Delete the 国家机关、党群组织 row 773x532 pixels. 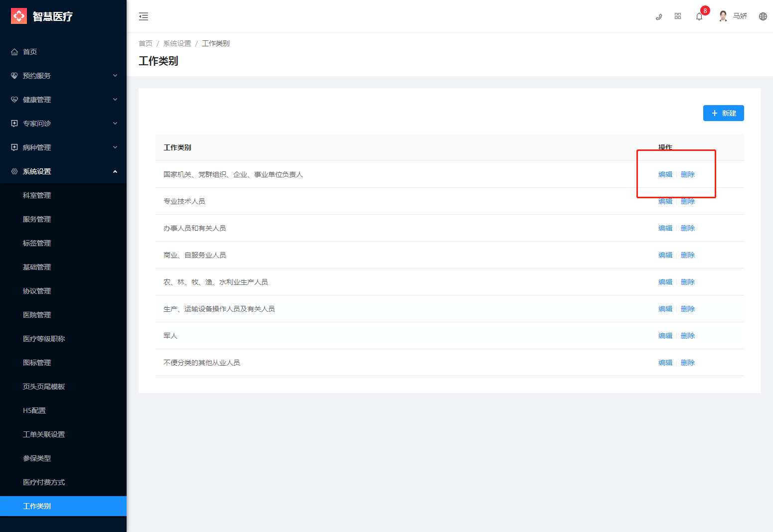[688, 174]
